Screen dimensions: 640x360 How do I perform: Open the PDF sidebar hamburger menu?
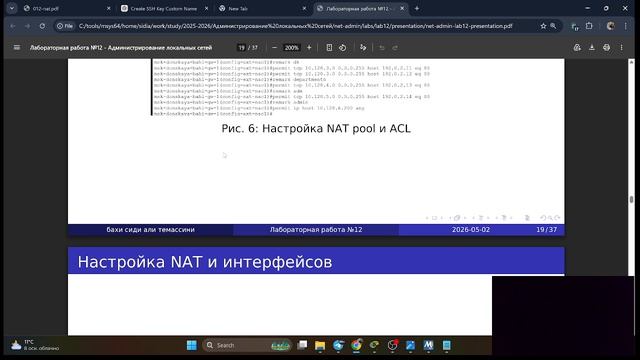click(x=17, y=48)
